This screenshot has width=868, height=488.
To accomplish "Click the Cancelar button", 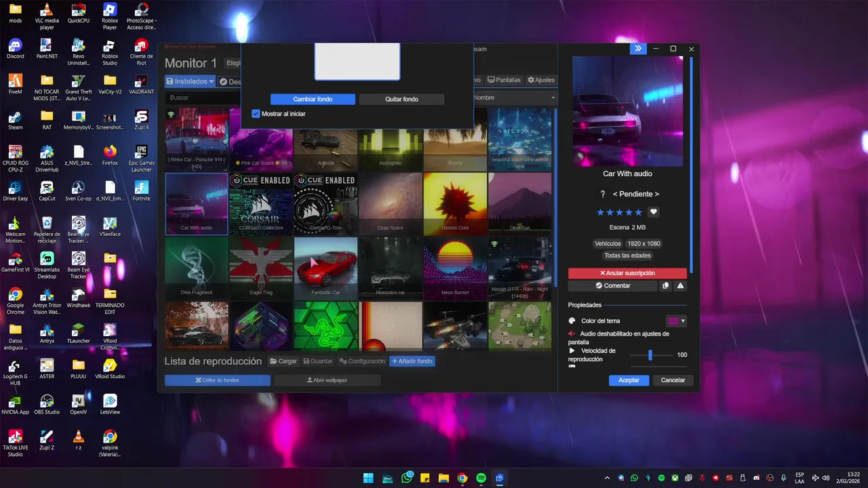I will pos(673,380).
